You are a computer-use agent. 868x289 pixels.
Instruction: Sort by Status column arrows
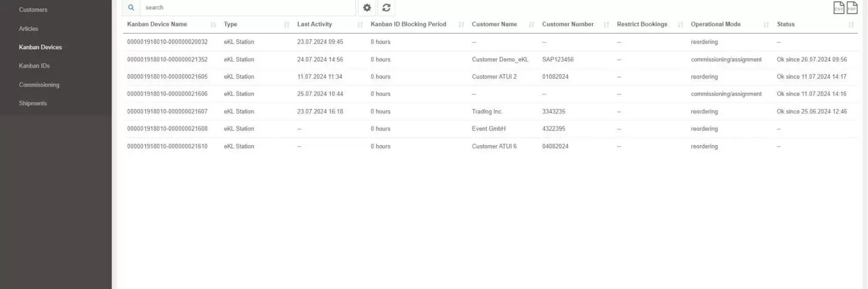(x=851, y=25)
